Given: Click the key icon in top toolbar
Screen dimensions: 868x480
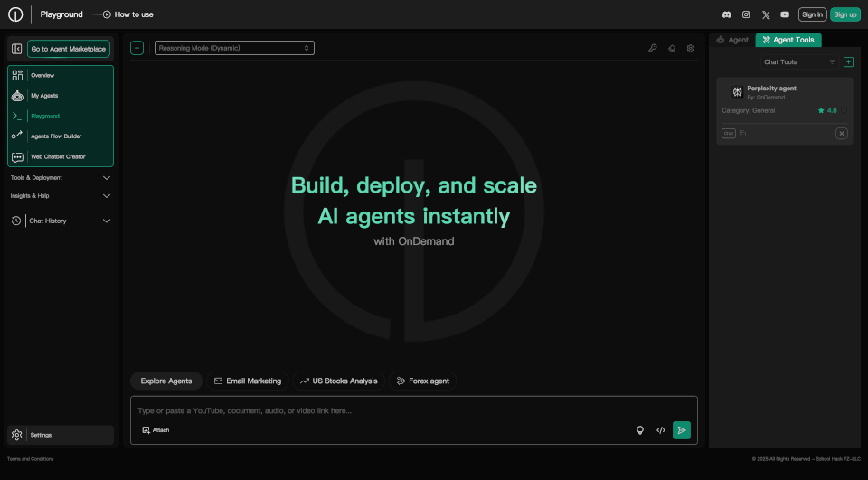Looking at the screenshot, I should tap(653, 48).
